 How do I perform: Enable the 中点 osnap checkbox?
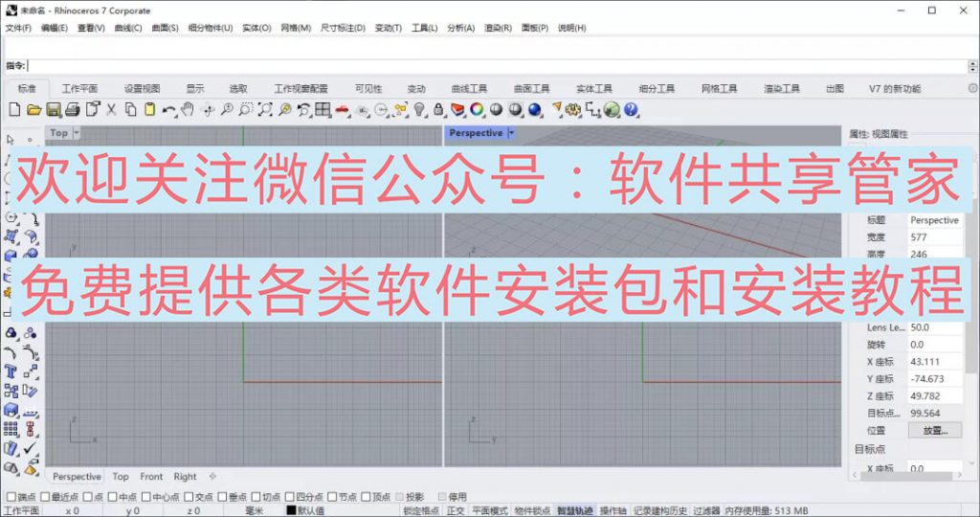[113, 497]
